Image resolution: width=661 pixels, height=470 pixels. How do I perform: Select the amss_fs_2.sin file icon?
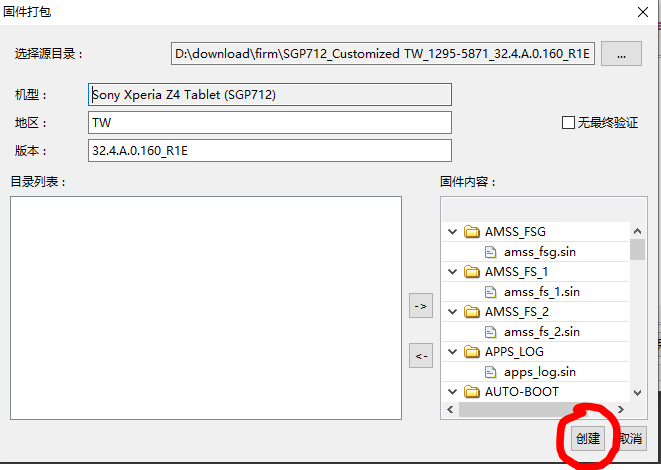click(491, 332)
